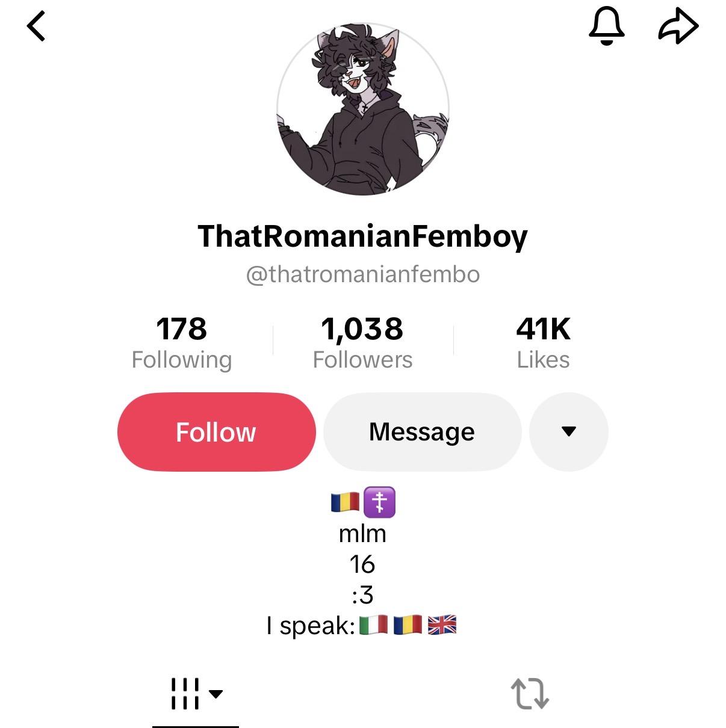
Task: Expand suggested accounts with triangle button
Action: pyautogui.click(x=569, y=432)
